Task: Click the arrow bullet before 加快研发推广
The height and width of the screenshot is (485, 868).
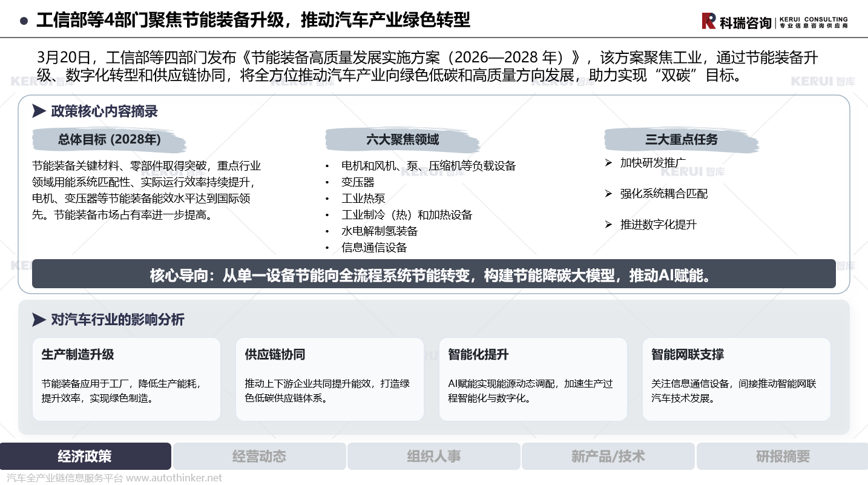Action: pos(608,163)
